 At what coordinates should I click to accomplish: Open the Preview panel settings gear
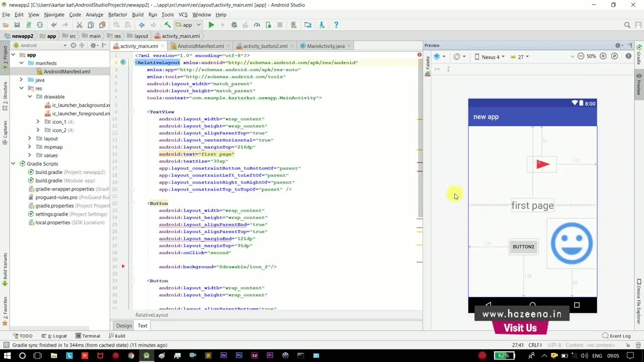click(619, 45)
